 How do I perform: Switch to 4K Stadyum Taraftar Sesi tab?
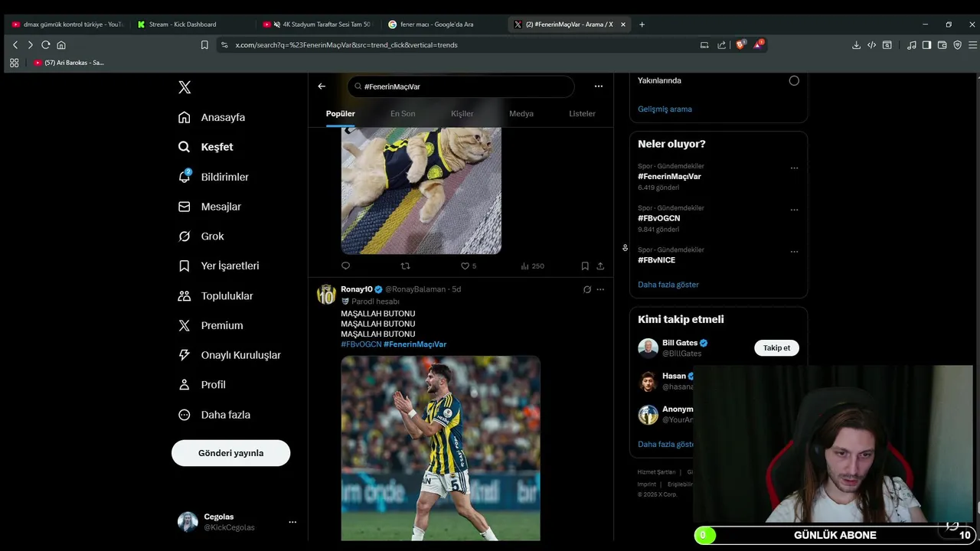click(318, 24)
